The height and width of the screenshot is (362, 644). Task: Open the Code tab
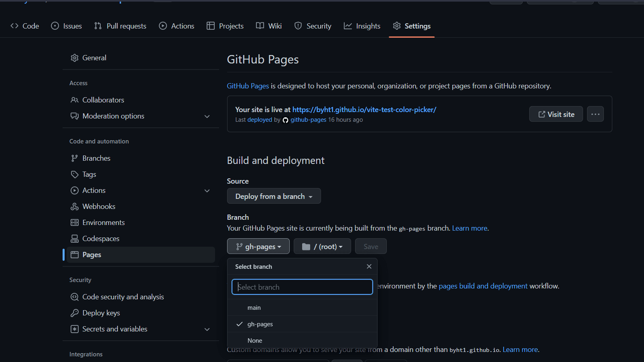[x=25, y=26]
